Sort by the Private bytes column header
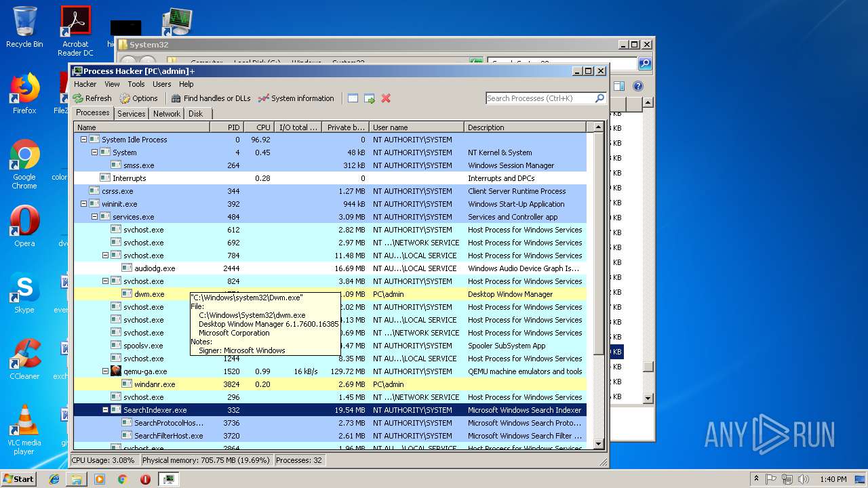The height and width of the screenshot is (488, 868). (x=345, y=127)
